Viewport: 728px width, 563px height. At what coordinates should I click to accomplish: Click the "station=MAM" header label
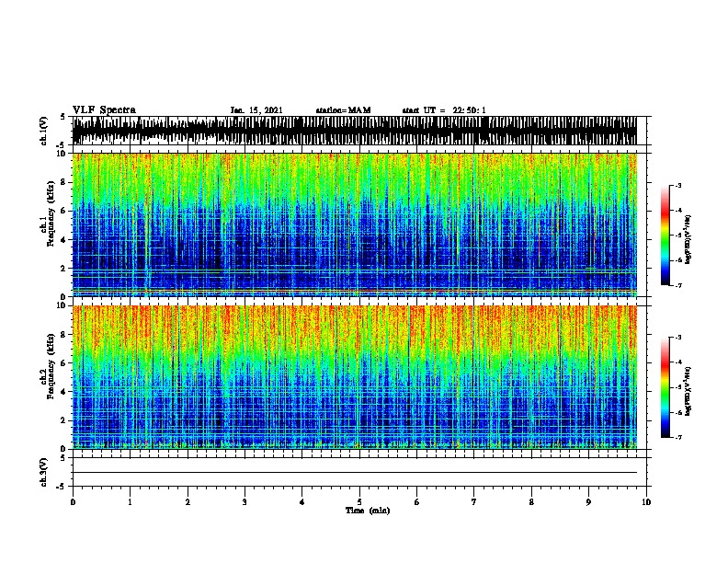pyautogui.click(x=343, y=110)
